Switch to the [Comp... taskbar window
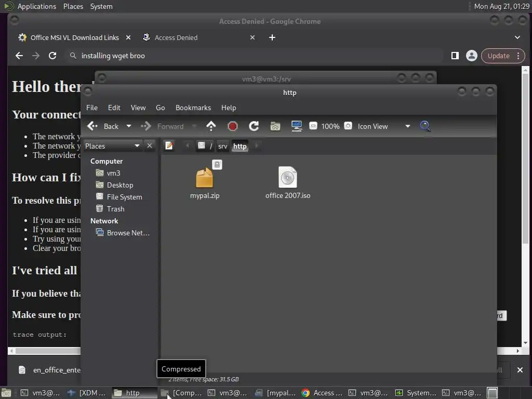The height and width of the screenshot is (399, 532). [181, 393]
